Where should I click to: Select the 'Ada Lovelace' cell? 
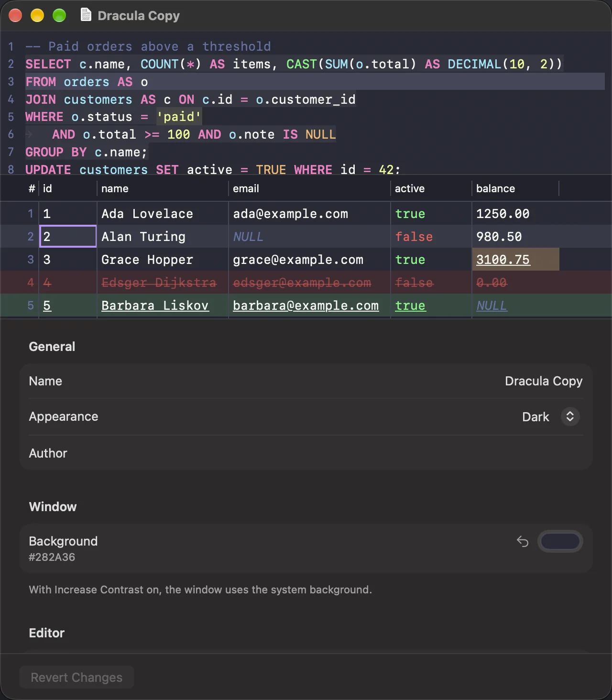pos(163,213)
